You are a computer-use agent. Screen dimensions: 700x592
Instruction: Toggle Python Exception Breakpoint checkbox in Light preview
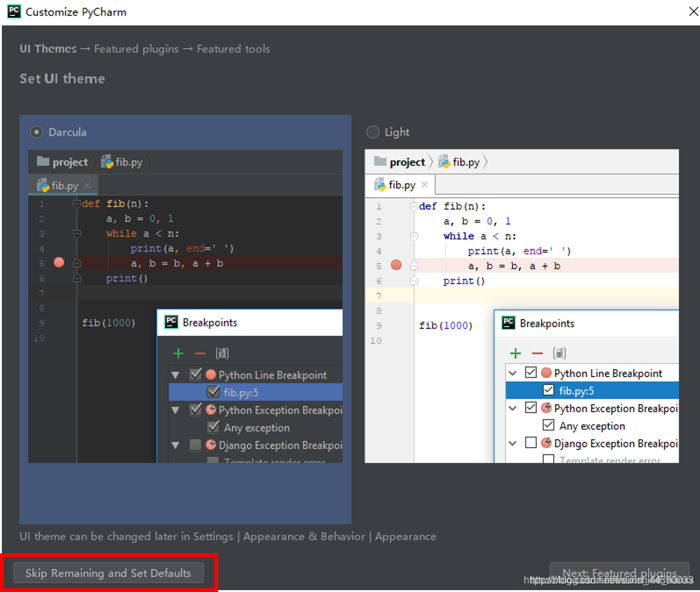click(x=531, y=407)
